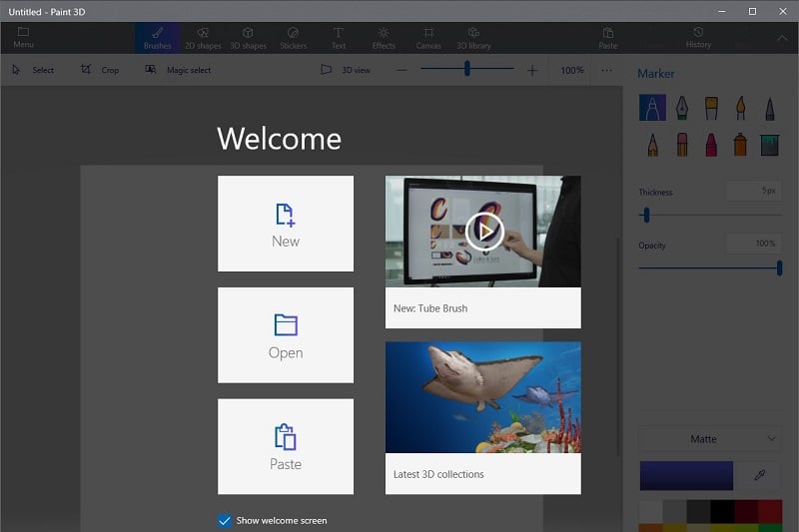Open the three-dots more options menu
This screenshot has width=799, height=532.
(606, 71)
